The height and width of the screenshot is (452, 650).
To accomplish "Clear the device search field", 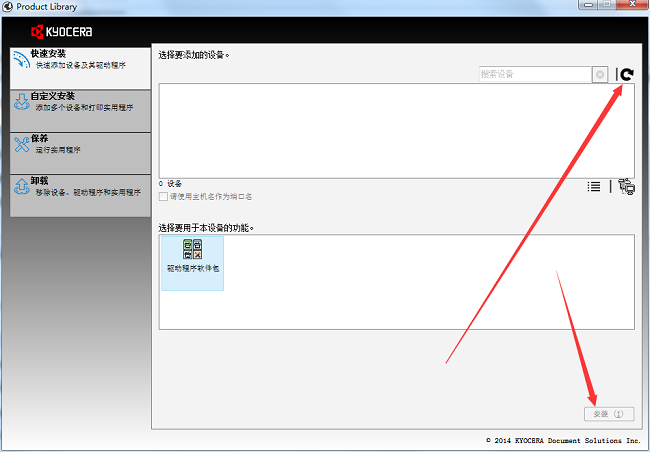I will click(x=600, y=75).
